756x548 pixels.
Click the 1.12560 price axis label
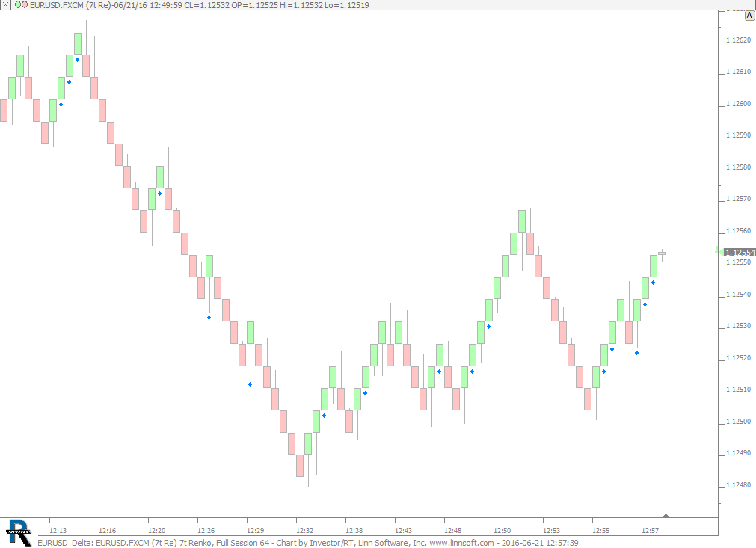(x=738, y=231)
